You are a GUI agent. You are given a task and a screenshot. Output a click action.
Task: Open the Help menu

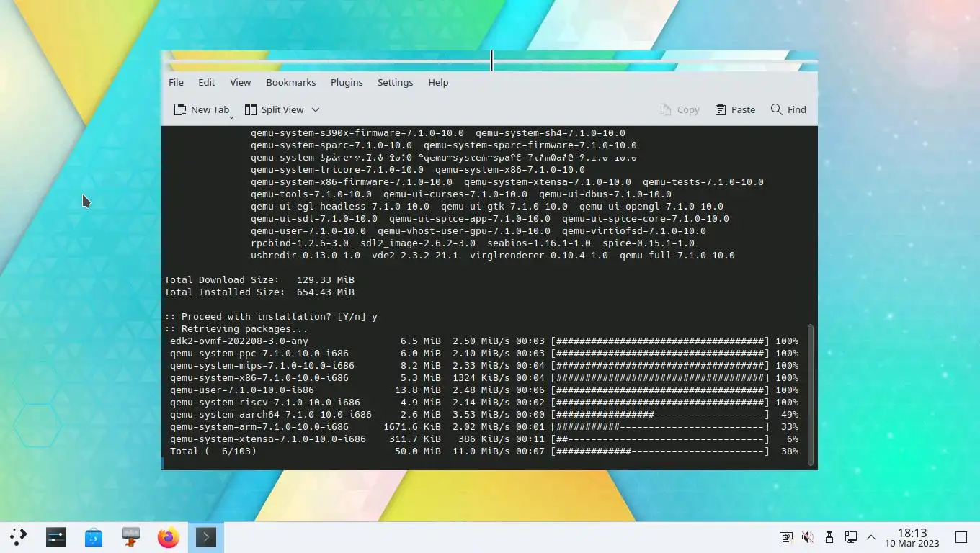pos(438,82)
